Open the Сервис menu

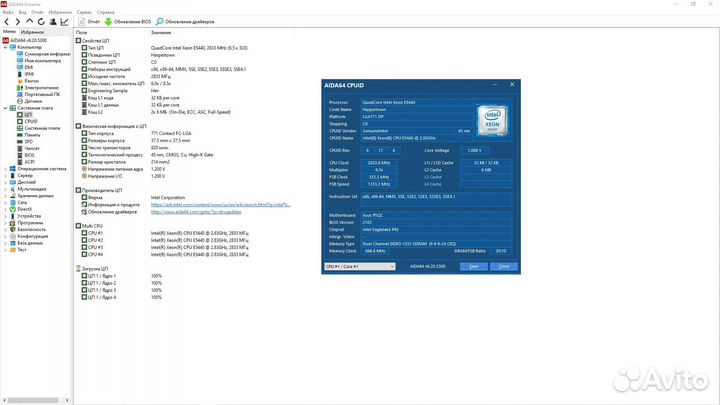point(84,12)
